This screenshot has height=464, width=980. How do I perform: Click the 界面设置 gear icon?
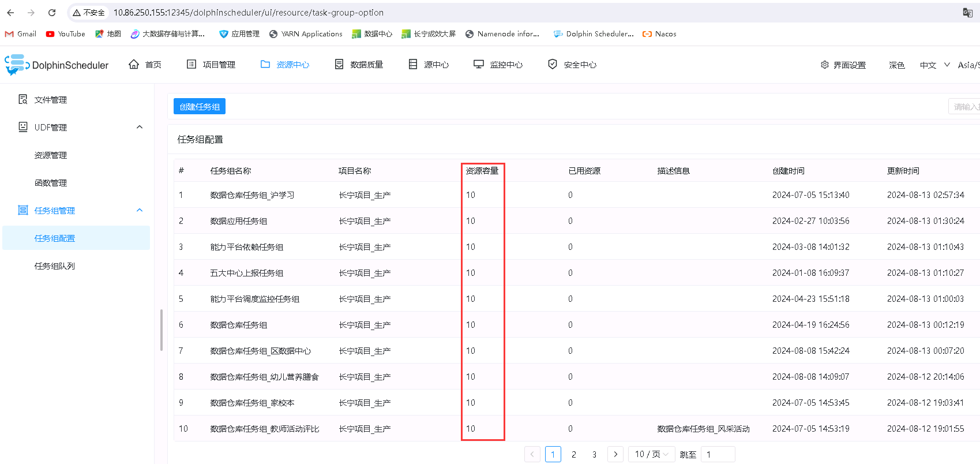(825, 65)
